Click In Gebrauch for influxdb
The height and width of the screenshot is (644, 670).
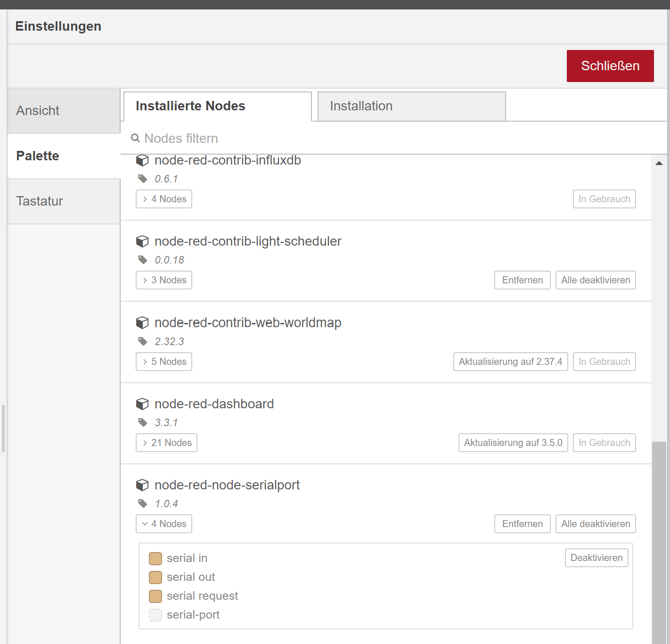pyautogui.click(x=605, y=199)
